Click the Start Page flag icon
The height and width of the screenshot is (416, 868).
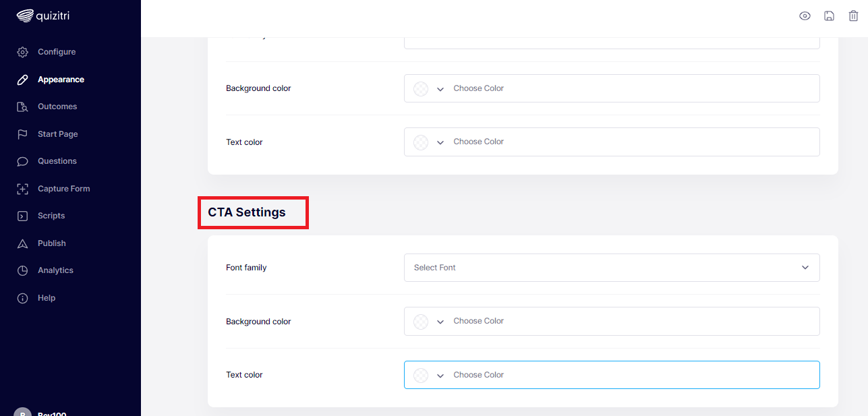22,134
